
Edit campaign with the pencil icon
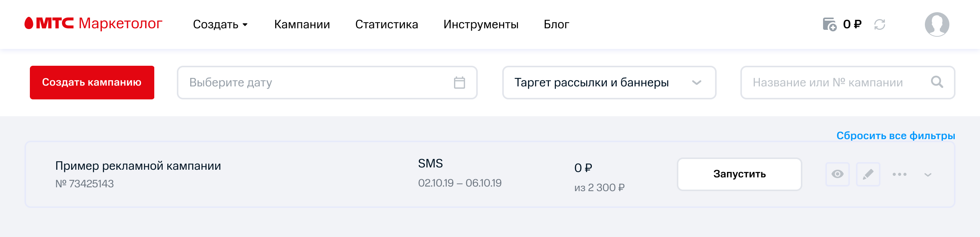[868, 174]
